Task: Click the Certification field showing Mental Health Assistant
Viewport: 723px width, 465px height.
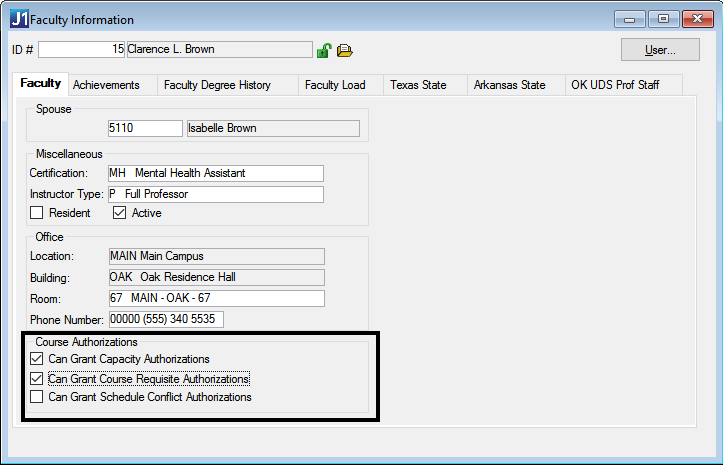Action: (215, 173)
